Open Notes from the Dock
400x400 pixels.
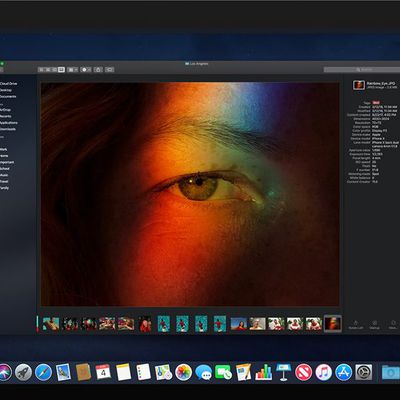[x=123, y=372]
